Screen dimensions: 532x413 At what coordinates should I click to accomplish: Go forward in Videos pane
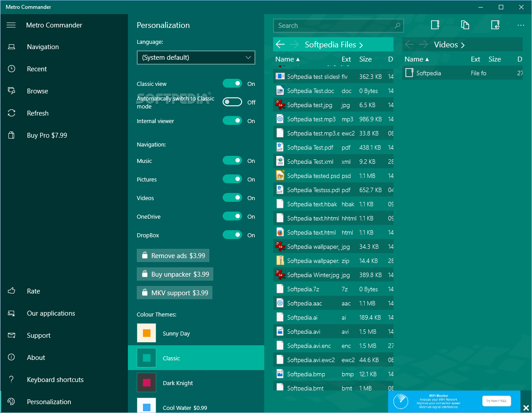(x=424, y=45)
